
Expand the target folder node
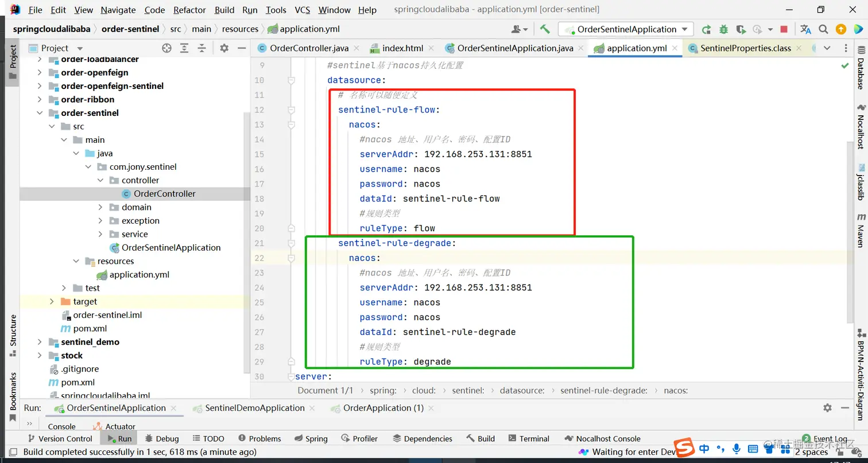(52, 302)
